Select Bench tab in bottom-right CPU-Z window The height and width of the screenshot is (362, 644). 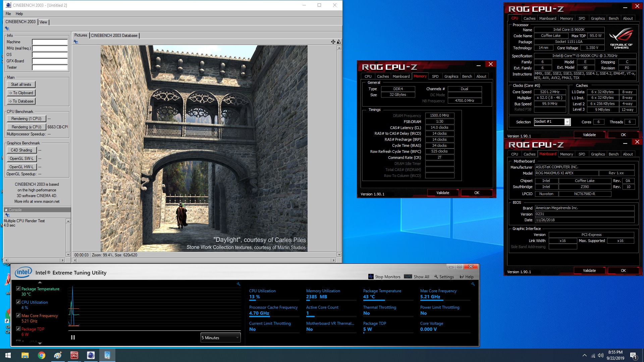tap(613, 154)
